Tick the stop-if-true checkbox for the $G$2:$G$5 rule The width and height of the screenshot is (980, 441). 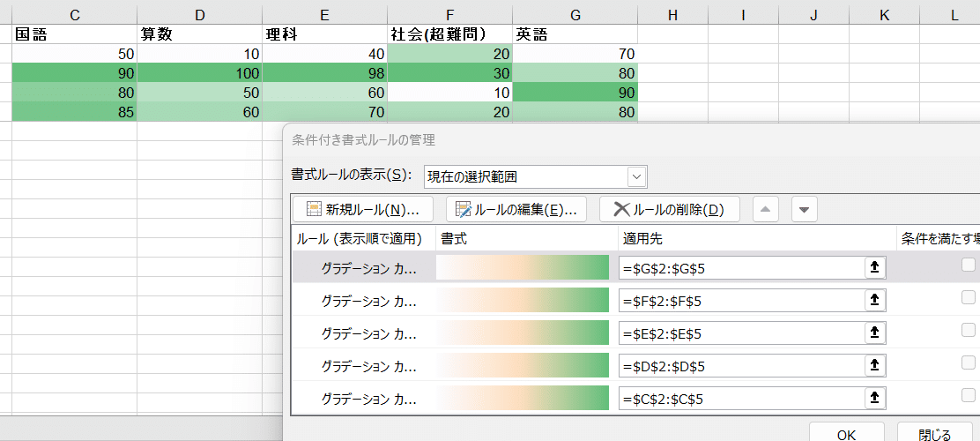(969, 265)
